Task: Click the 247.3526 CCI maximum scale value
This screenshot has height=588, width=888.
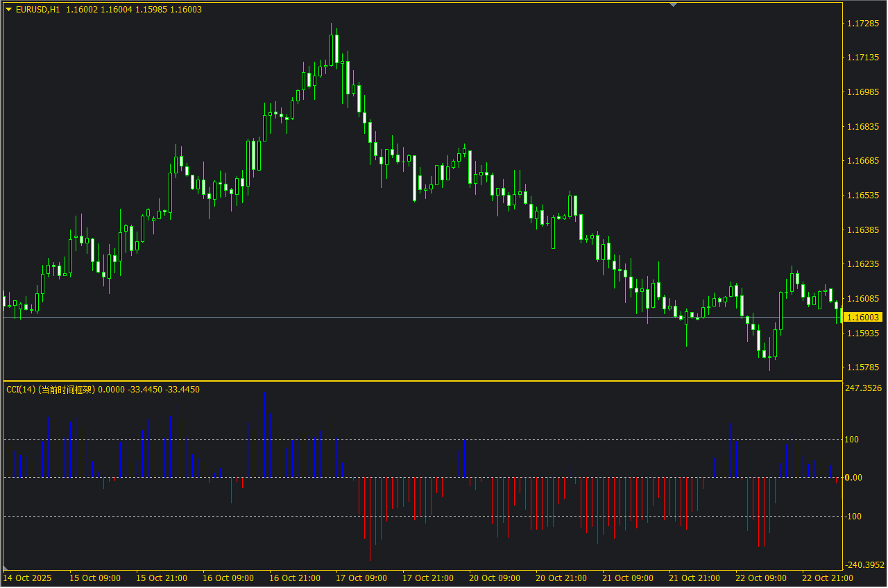Action: (x=863, y=388)
